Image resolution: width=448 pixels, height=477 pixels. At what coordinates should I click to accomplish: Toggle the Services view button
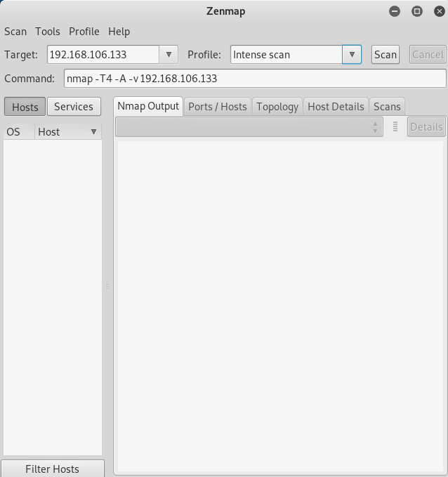(x=74, y=107)
